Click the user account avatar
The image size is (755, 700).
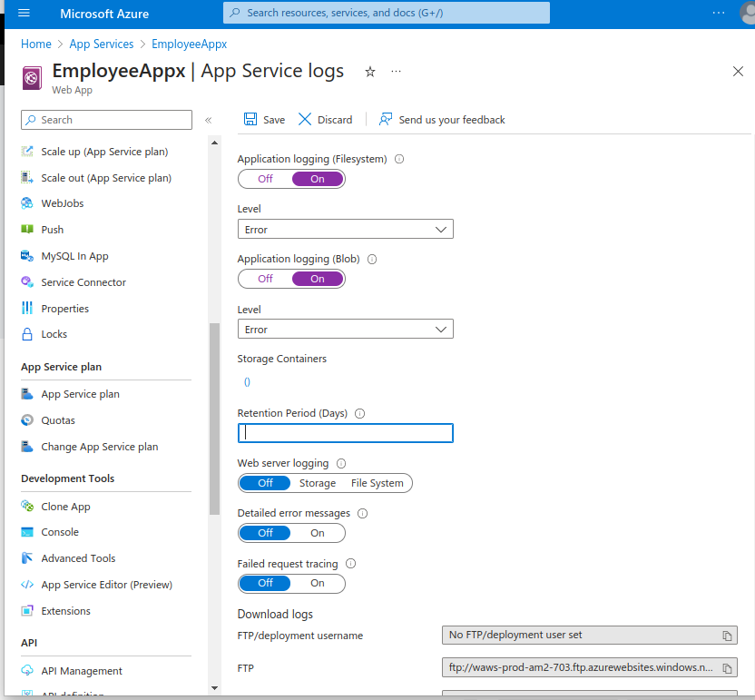(x=748, y=13)
